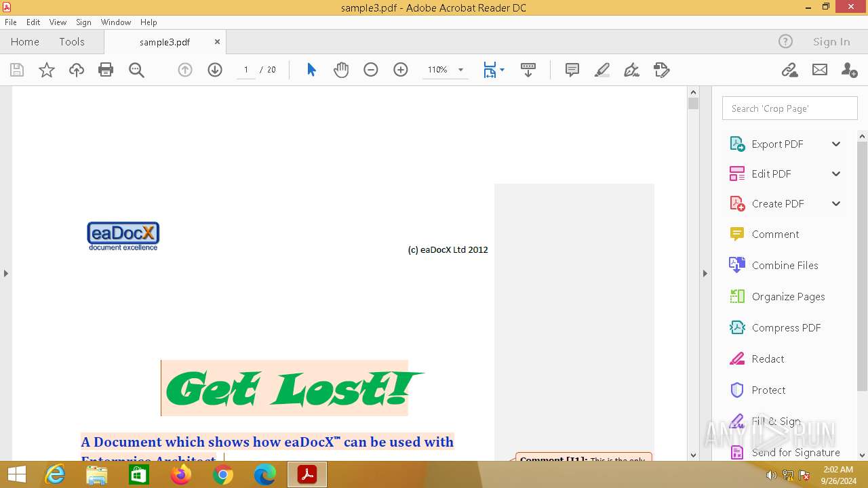Launch Internet Explorer from taskbar

[x=55, y=475]
